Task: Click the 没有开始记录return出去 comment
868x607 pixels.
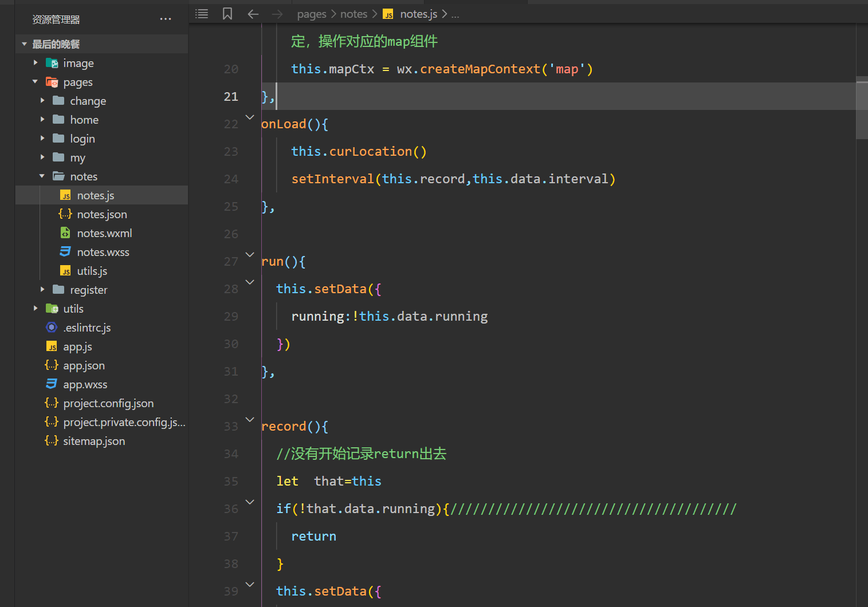Action: coord(362,454)
